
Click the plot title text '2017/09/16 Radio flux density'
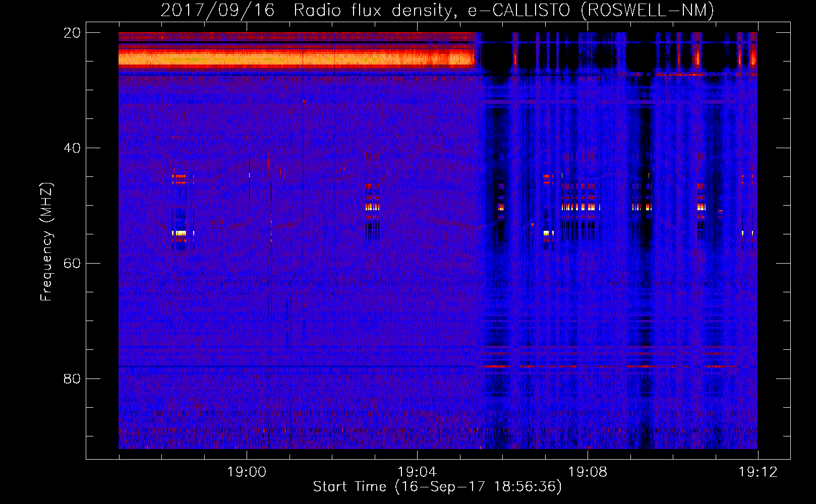click(308, 11)
